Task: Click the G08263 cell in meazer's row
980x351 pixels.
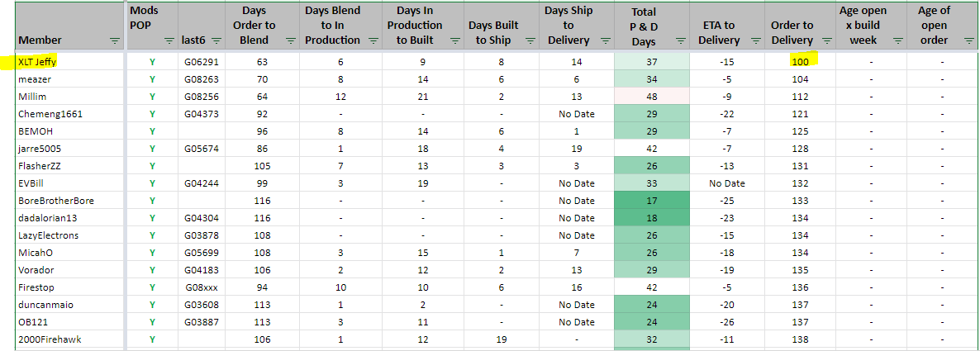Action: pos(201,79)
